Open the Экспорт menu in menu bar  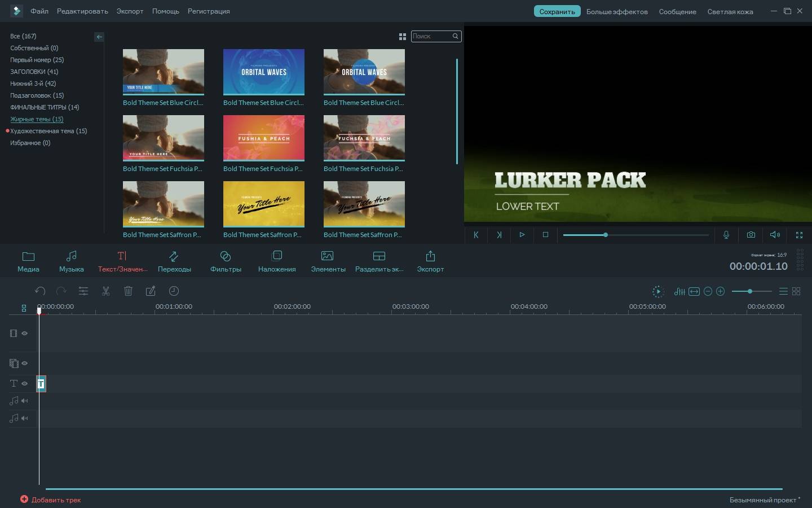(130, 11)
